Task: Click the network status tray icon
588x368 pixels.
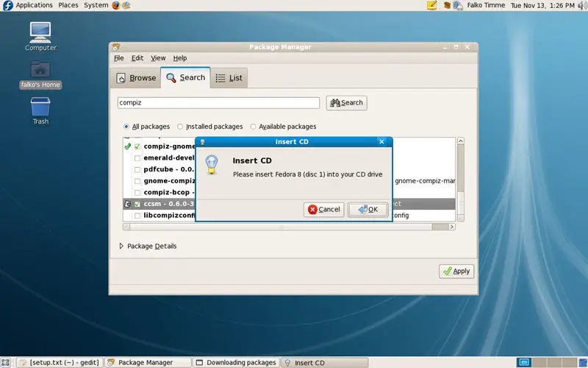Action: tap(457, 5)
